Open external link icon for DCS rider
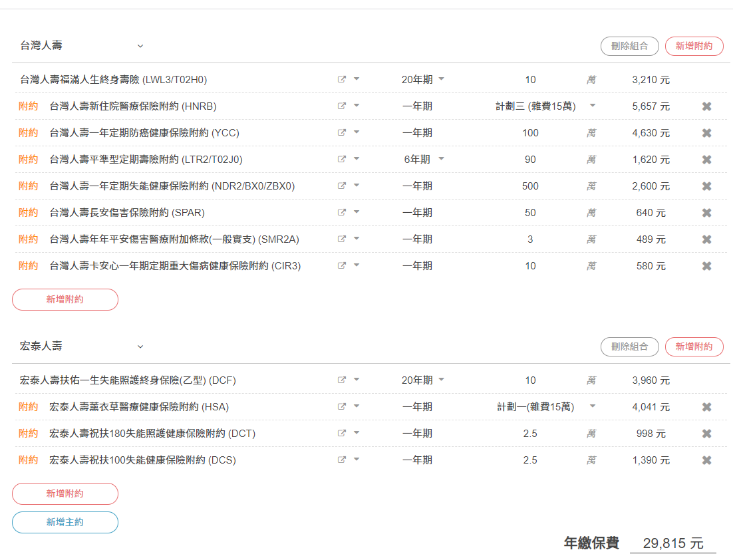The width and height of the screenshot is (733, 560). pos(342,460)
